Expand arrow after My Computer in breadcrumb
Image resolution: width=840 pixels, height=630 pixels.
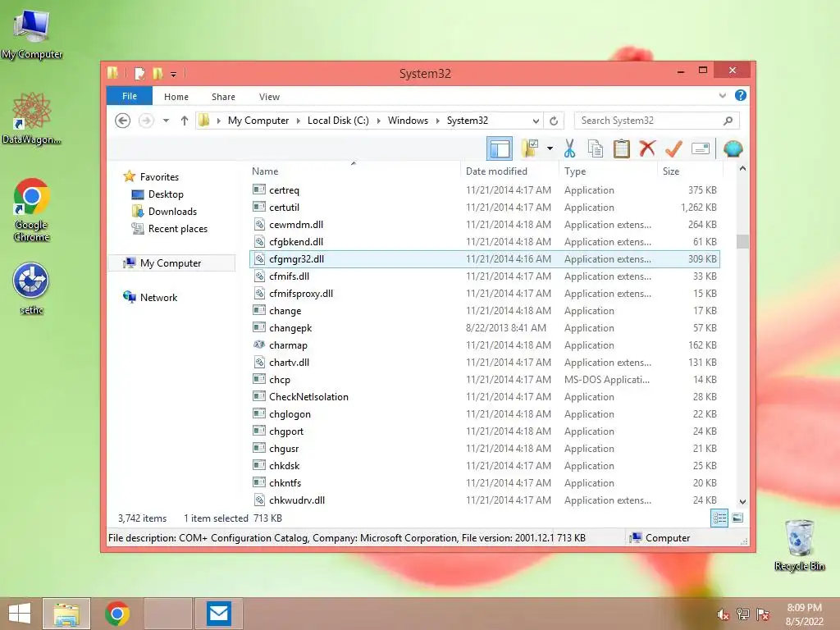pyautogui.click(x=299, y=121)
